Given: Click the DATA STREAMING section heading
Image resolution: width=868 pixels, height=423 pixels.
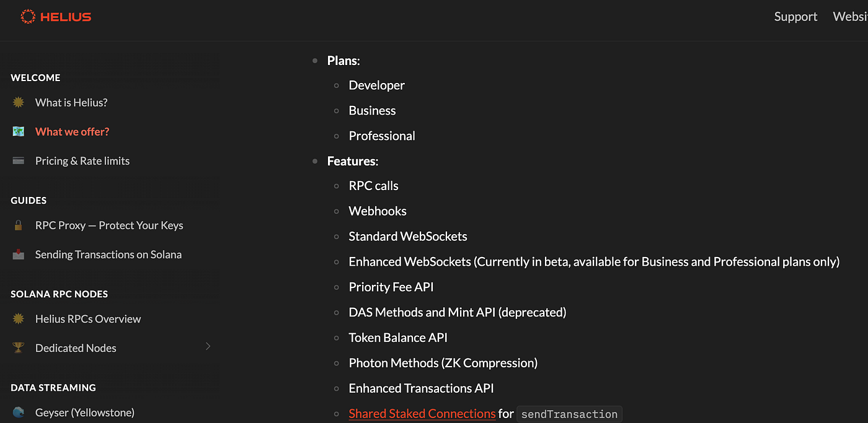Looking at the screenshot, I should [x=53, y=388].
